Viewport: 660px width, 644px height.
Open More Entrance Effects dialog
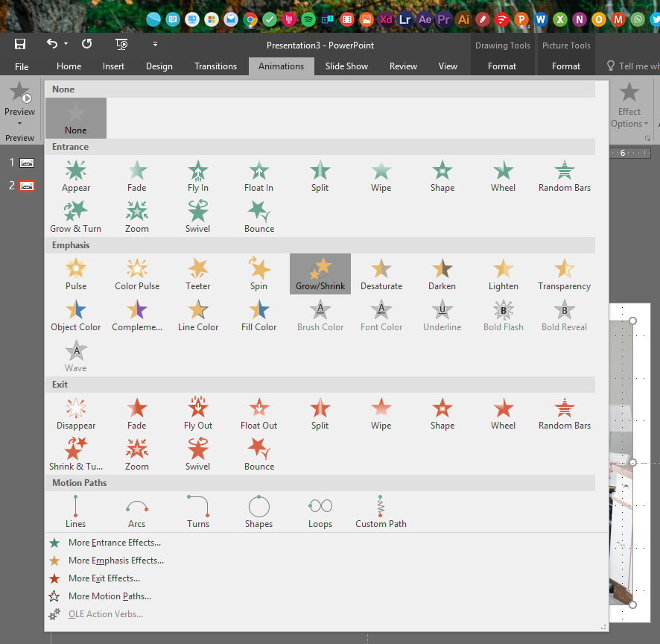pos(114,543)
